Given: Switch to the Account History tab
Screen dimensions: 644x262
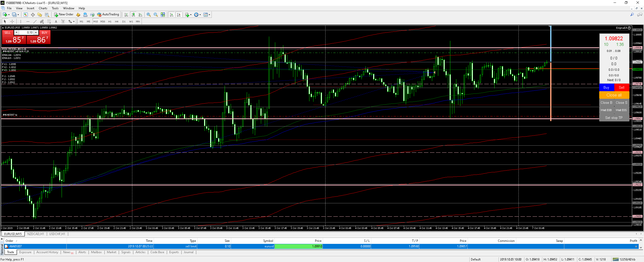Looking at the screenshot, I should [47, 252].
